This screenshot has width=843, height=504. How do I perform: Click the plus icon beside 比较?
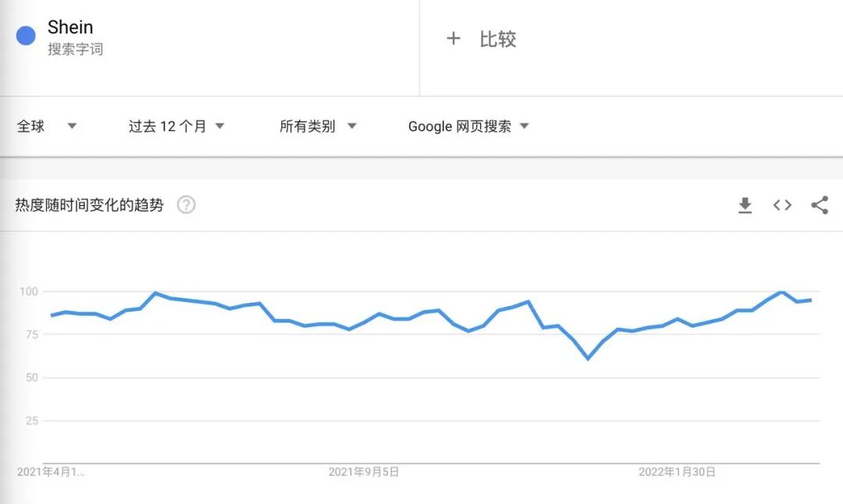coord(454,39)
